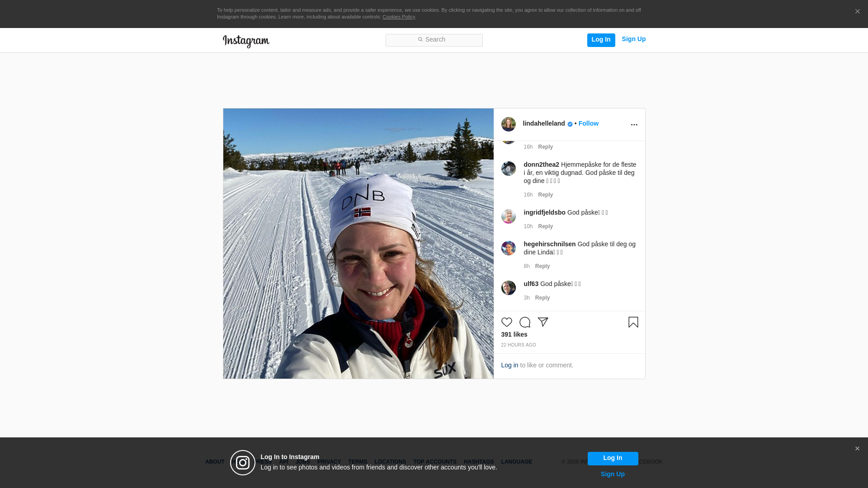Open ingridfjeldsbo username link
The image size is (868, 488).
tap(544, 212)
